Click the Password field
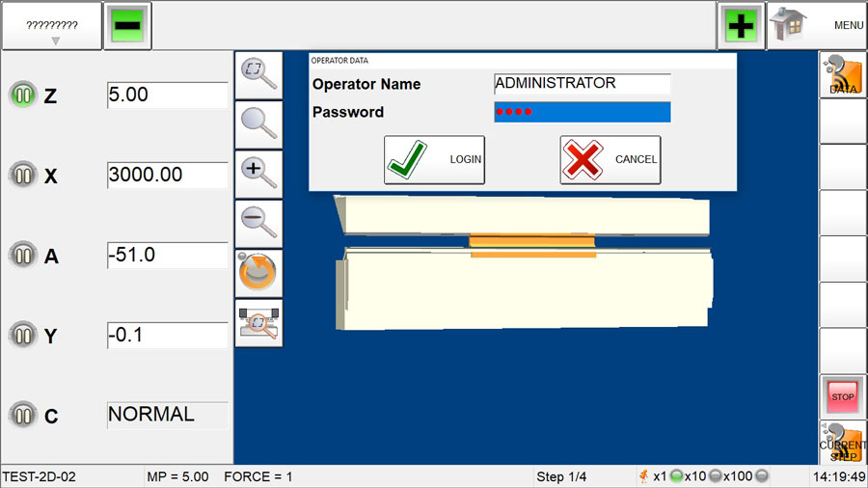 coord(583,112)
